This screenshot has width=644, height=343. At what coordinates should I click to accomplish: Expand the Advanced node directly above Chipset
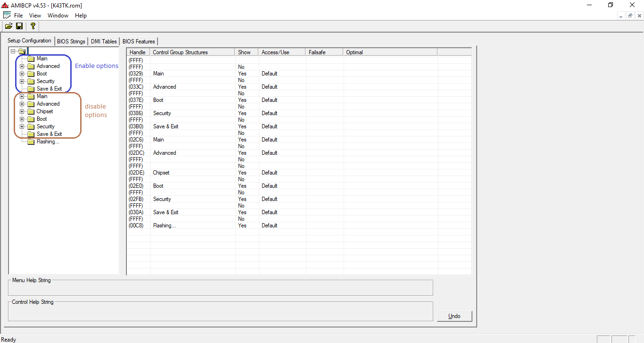(22, 104)
